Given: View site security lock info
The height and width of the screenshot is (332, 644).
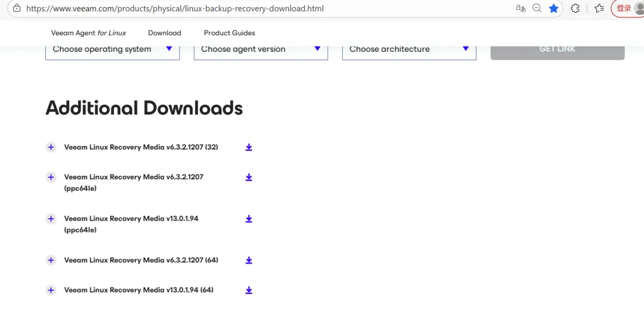Looking at the screenshot, I should point(17,8).
